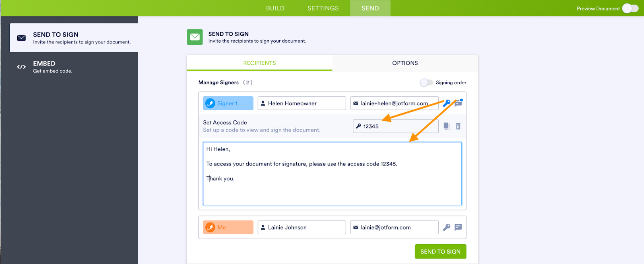Open the message icon for Lainie Johnson

point(458,227)
